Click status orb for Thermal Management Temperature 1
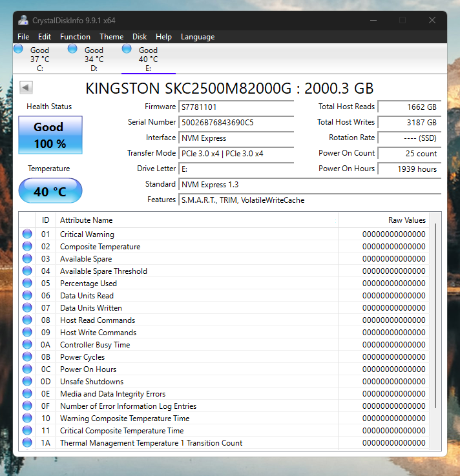The image size is (460, 476). coord(27,442)
